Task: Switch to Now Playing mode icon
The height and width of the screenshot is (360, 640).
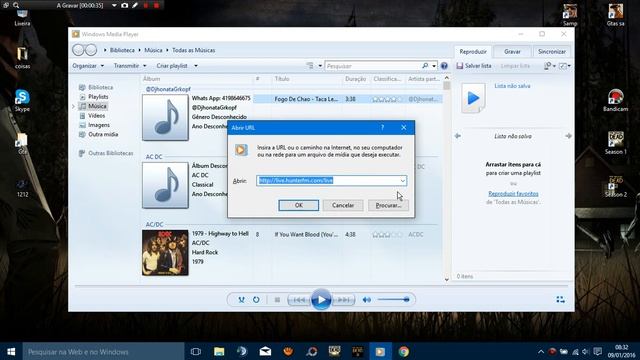Action: [560, 300]
